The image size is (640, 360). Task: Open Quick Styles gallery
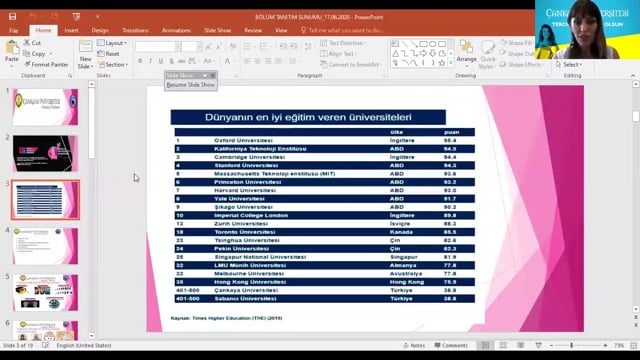[x=487, y=54]
